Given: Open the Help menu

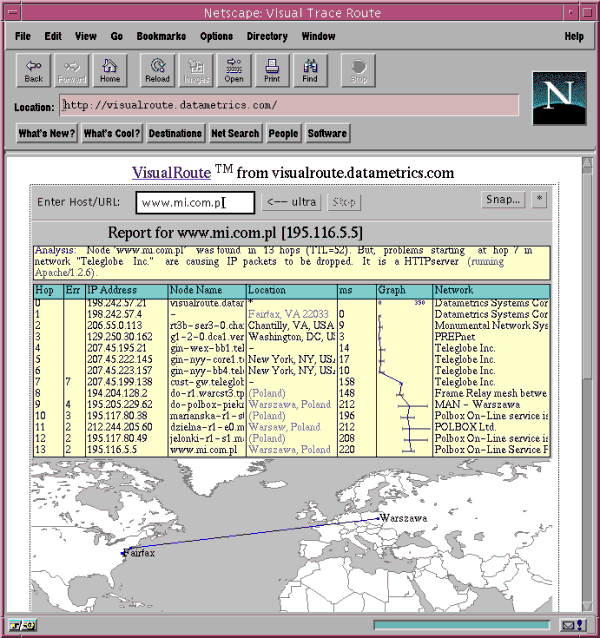Looking at the screenshot, I should pyautogui.click(x=574, y=36).
